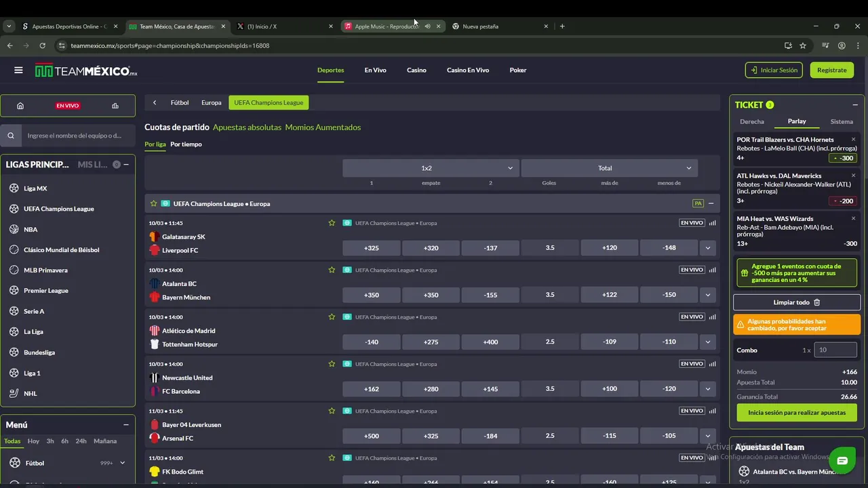868x488 pixels.
Task: Open NBA in the leagues list
Action: 31,229
